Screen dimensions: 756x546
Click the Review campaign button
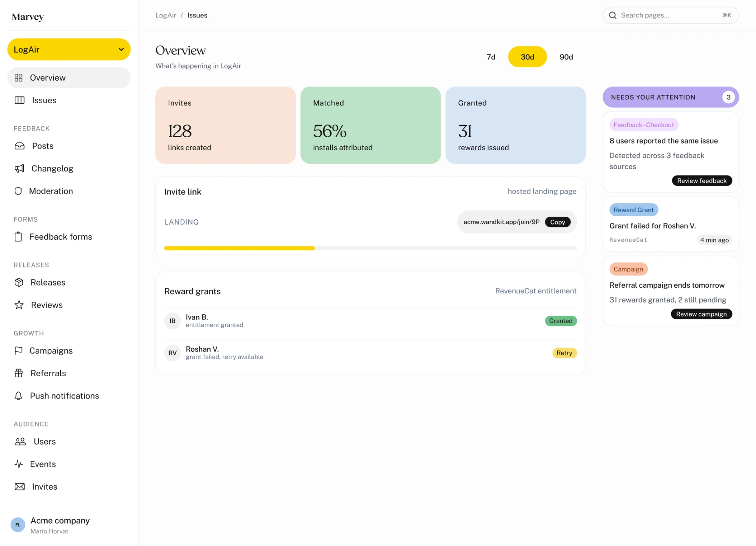[x=702, y=314]
